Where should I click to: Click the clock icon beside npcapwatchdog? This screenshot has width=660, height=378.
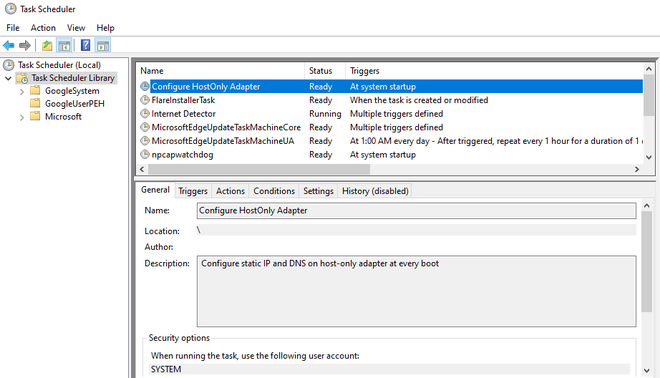point(145,154)
